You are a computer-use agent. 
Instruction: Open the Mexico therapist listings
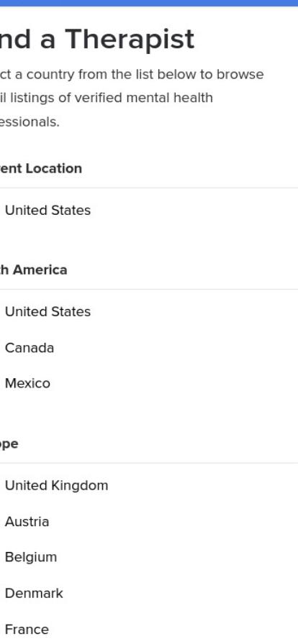(27, 384)
